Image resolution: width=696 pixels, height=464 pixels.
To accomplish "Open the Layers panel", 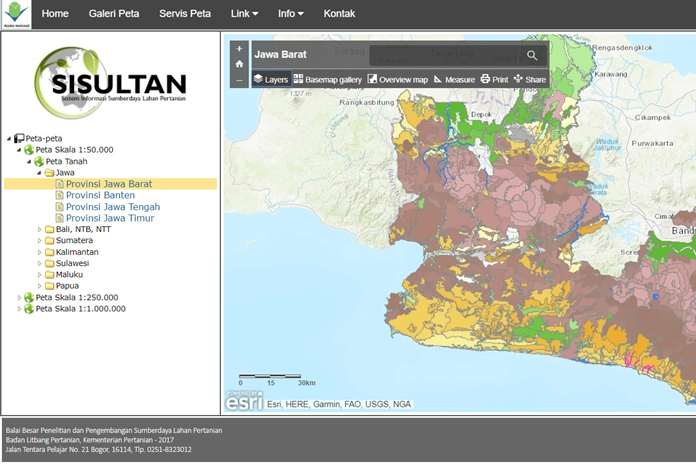I will click(270, 79).
